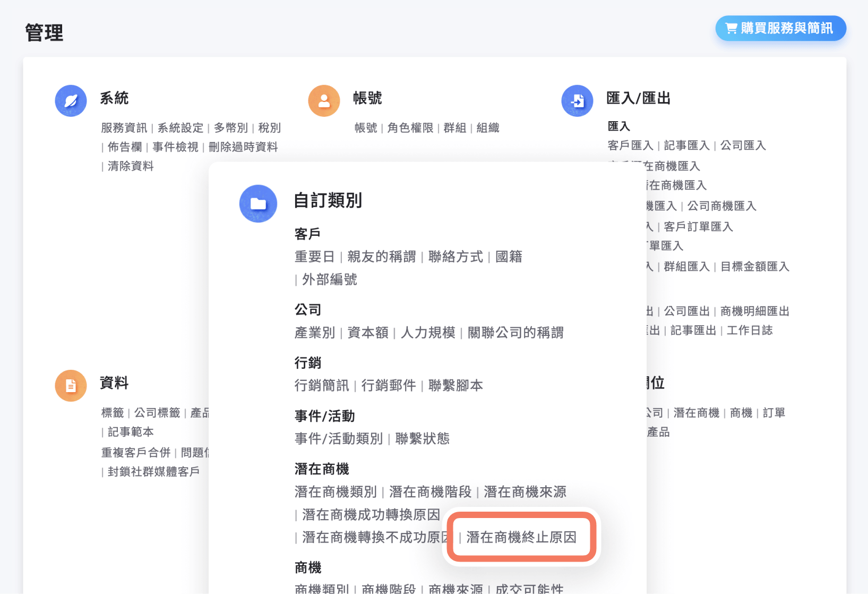
Task: Click the 資料 document icon
Action: [71, 385]
